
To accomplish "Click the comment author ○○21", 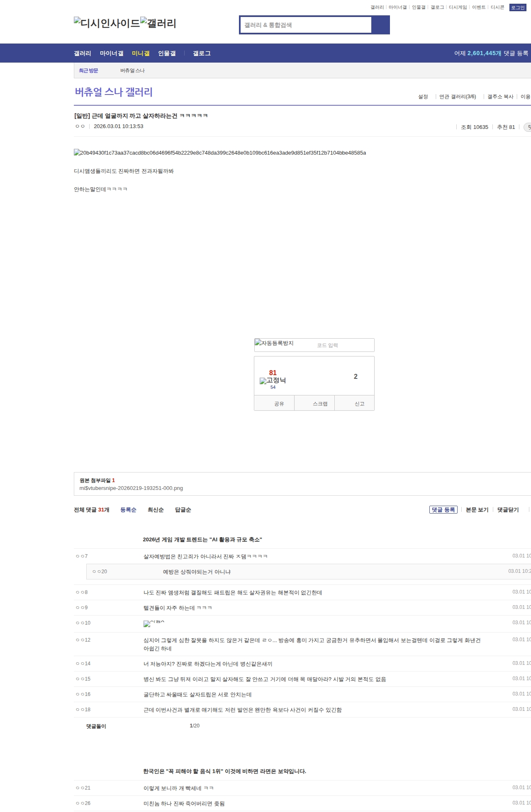I will 83,788.
